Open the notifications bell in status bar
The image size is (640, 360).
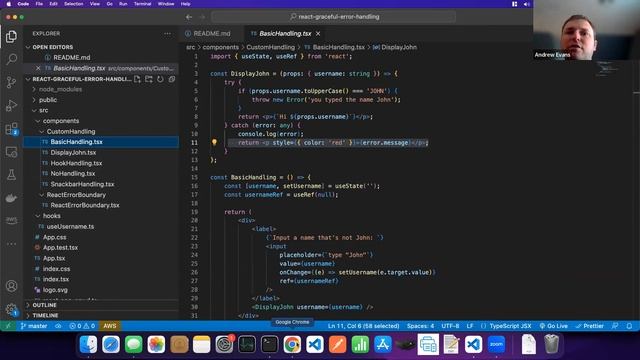point(629,326)
